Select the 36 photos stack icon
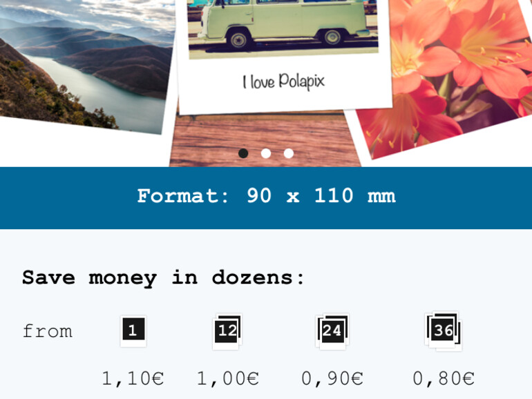Screen dimensions: 532x399 tap(443, 331)
